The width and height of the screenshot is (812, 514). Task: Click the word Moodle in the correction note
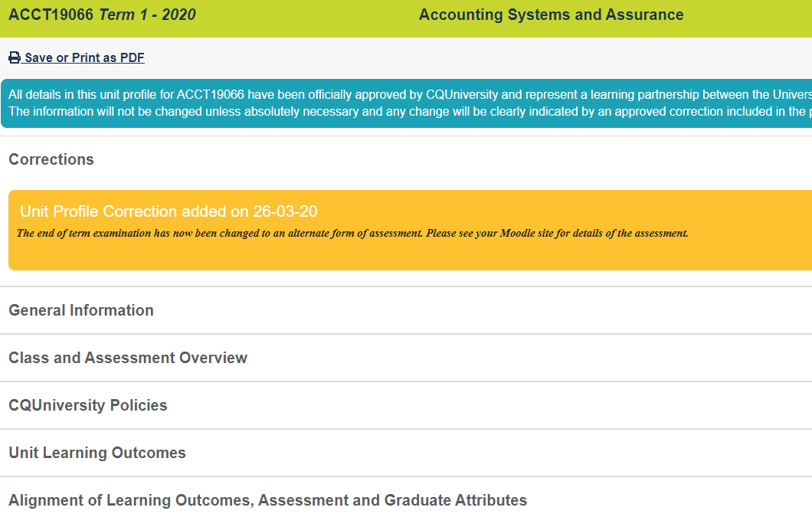[518, 233]
